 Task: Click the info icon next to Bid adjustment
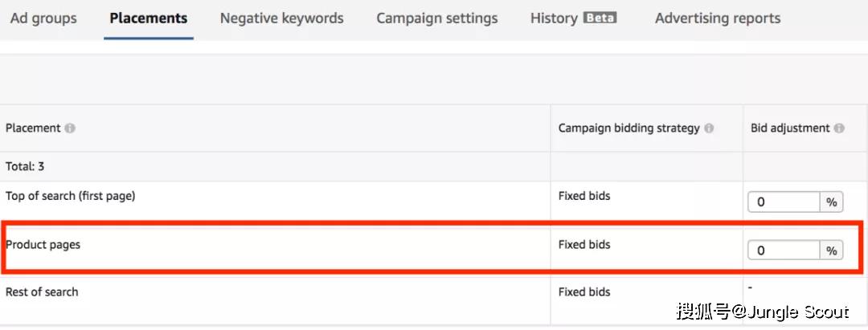(x=839, y=128)
